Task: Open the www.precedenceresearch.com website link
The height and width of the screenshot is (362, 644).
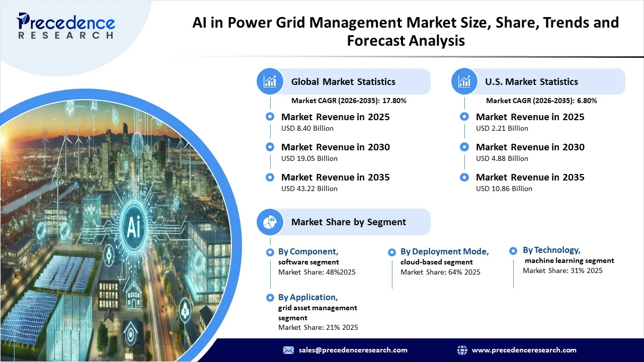Action: (x=524, y=350)
